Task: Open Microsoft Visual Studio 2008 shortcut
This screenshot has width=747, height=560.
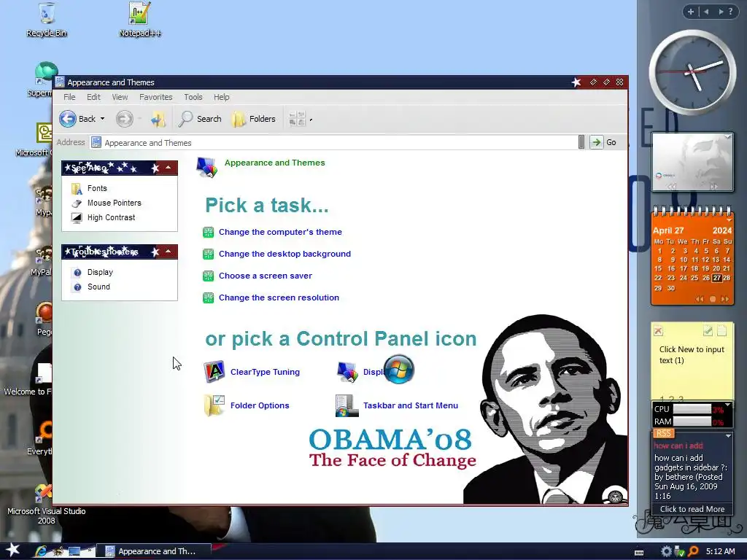Action: [46, 505]
